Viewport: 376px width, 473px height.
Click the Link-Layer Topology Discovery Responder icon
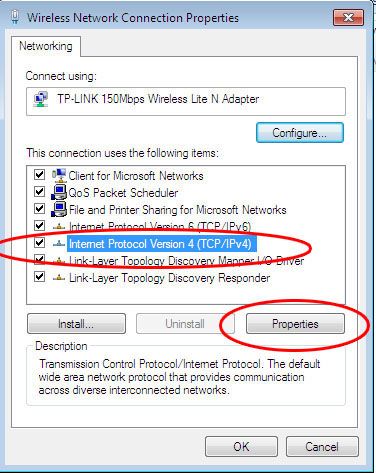[x=59, y=277]
